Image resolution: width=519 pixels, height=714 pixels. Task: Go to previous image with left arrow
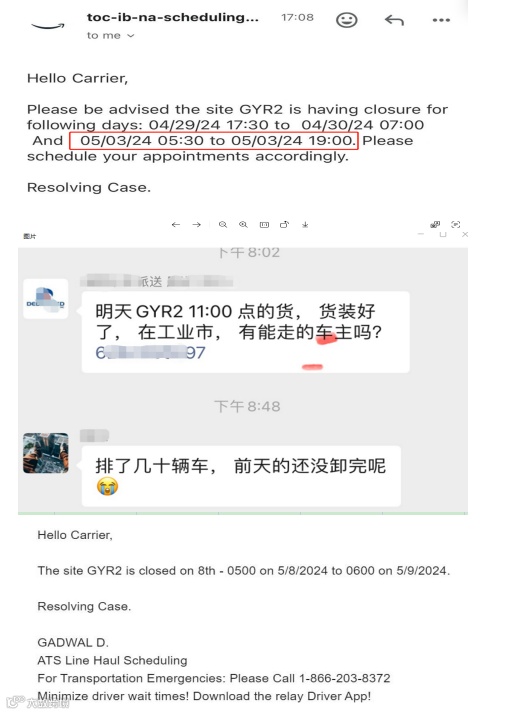176,224
